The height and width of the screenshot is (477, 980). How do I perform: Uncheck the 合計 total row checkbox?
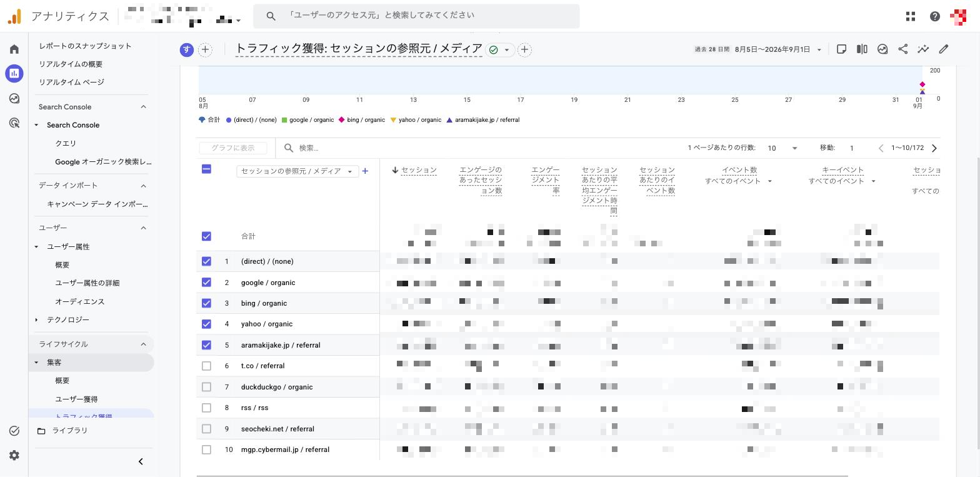pos(206,236)
